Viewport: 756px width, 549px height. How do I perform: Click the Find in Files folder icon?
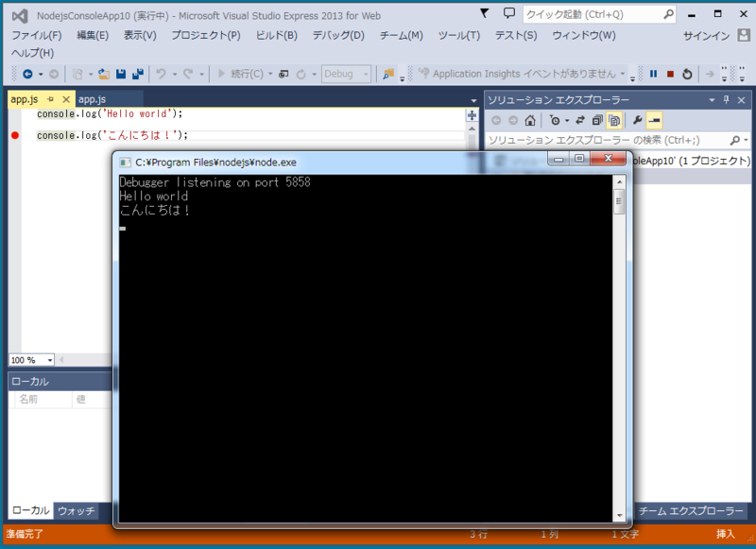click(x=388, y=74)
